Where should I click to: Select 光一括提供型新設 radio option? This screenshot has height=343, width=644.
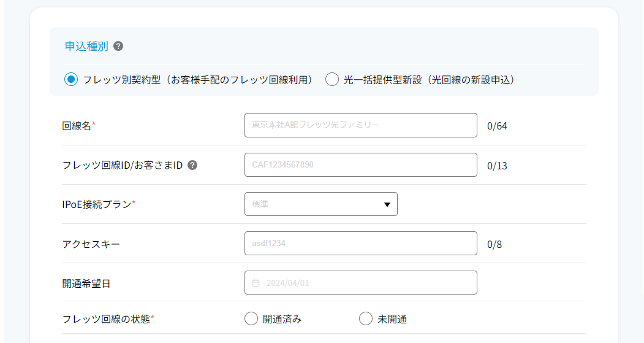(x=332, y=79)
